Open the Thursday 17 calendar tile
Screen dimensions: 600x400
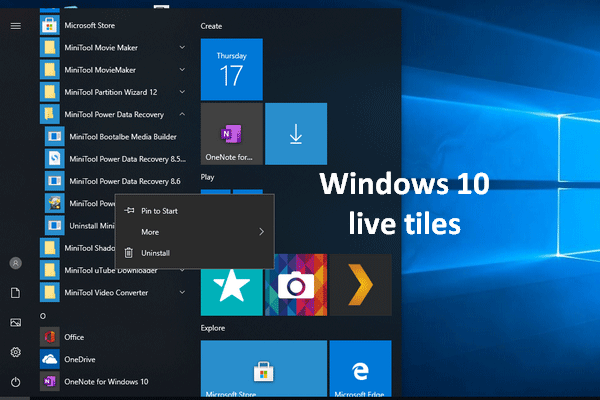click(232, 69)
